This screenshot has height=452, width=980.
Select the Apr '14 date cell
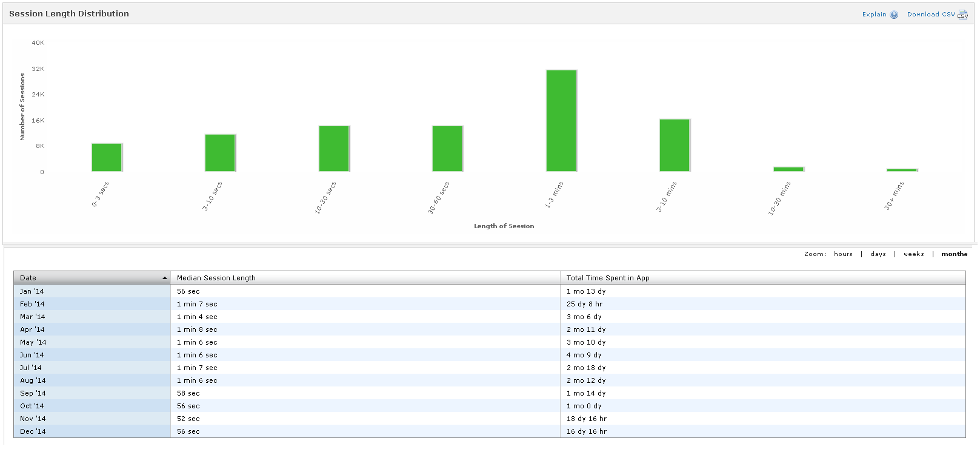pyautogui.click(x=92, y=329)
